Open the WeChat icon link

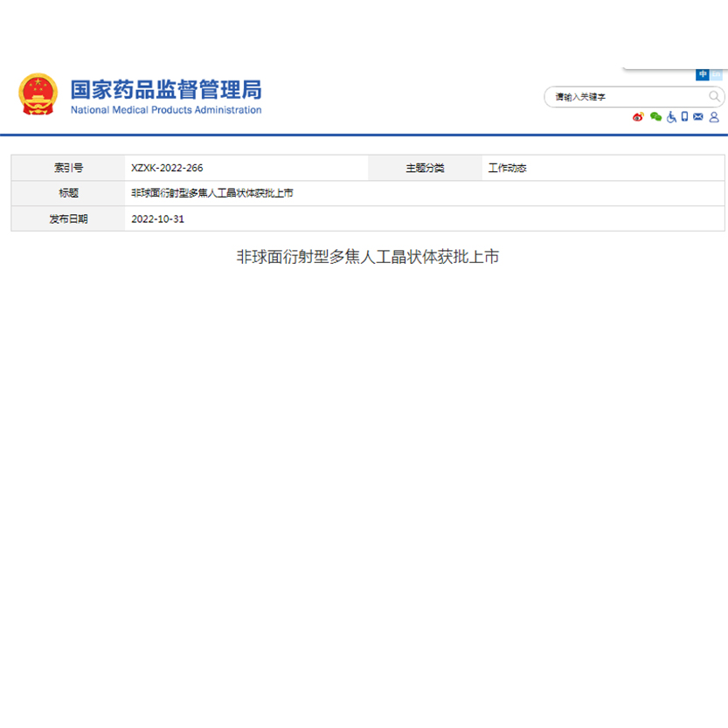coord(655,117)
